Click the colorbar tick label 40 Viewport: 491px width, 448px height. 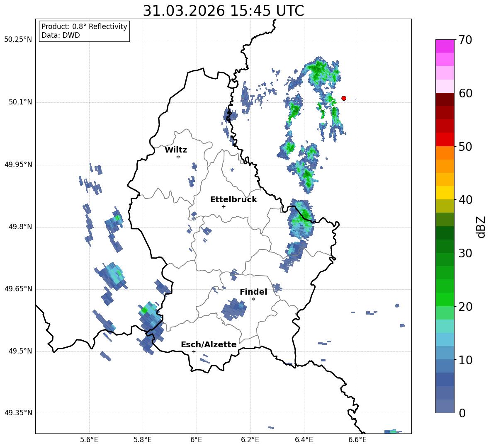(465, 200)
